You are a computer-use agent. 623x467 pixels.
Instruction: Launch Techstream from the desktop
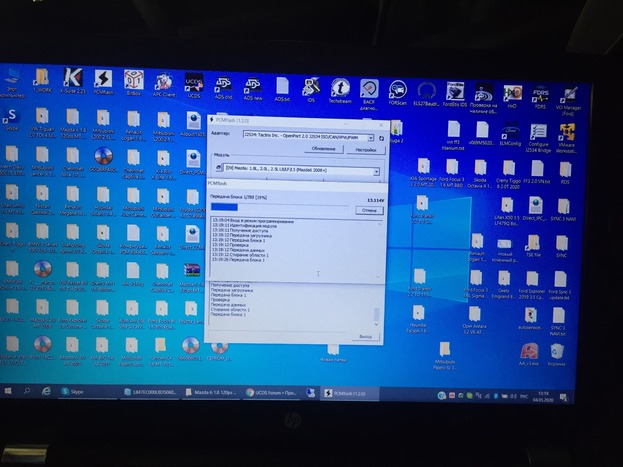coord(340,91)
